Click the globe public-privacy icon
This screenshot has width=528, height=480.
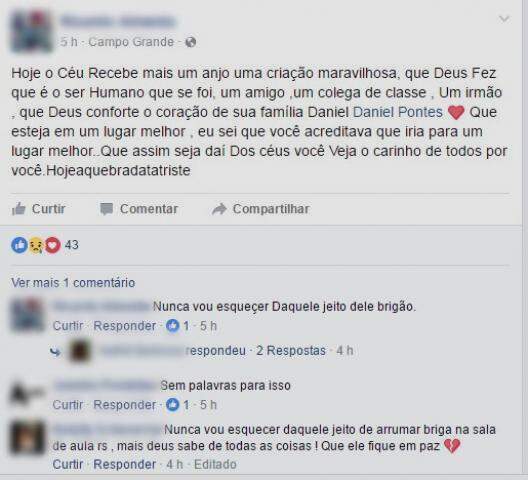coord(191,42)
